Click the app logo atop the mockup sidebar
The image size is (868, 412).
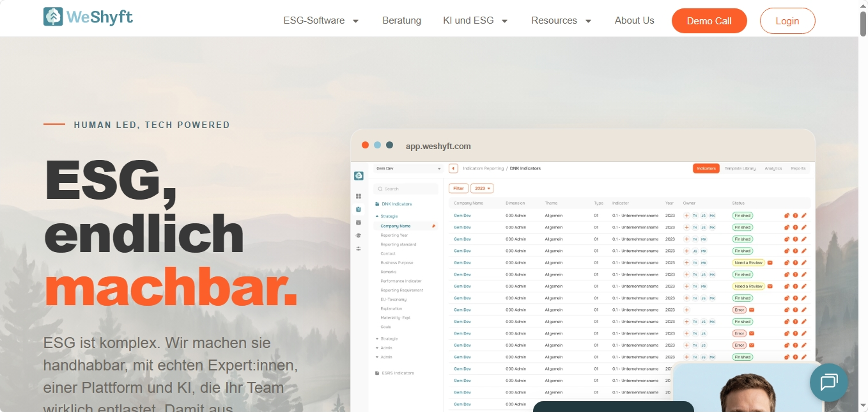[359, 176]
